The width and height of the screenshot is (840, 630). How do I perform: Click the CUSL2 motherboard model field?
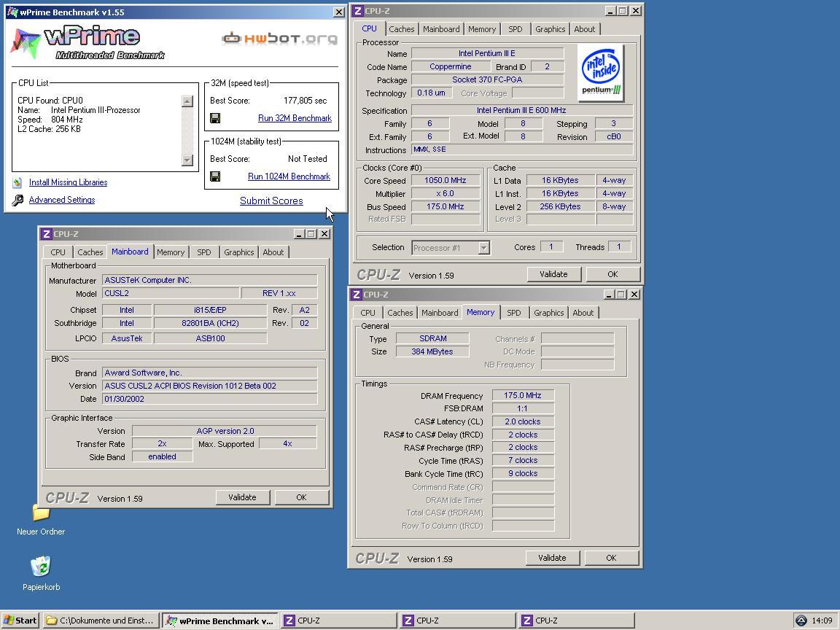(171, 294)
